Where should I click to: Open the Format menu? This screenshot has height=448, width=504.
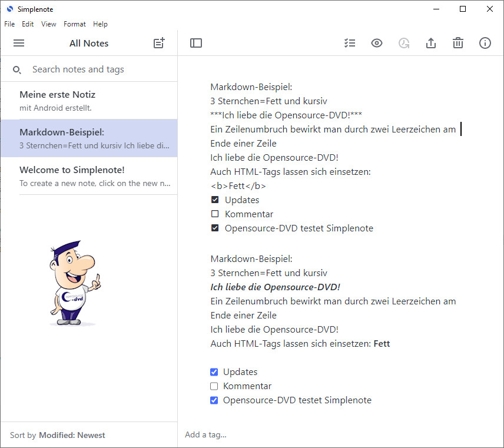pyautogui.click(x=75, y=24)
